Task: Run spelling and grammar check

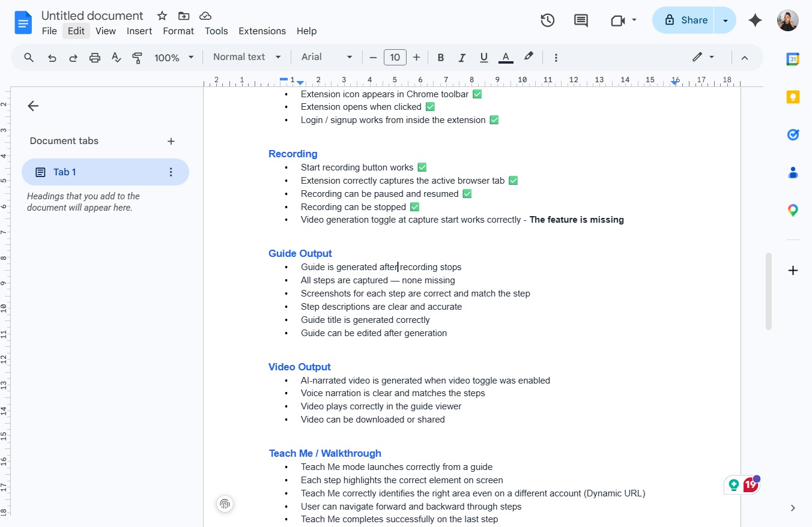Action: tap(117, 58)
